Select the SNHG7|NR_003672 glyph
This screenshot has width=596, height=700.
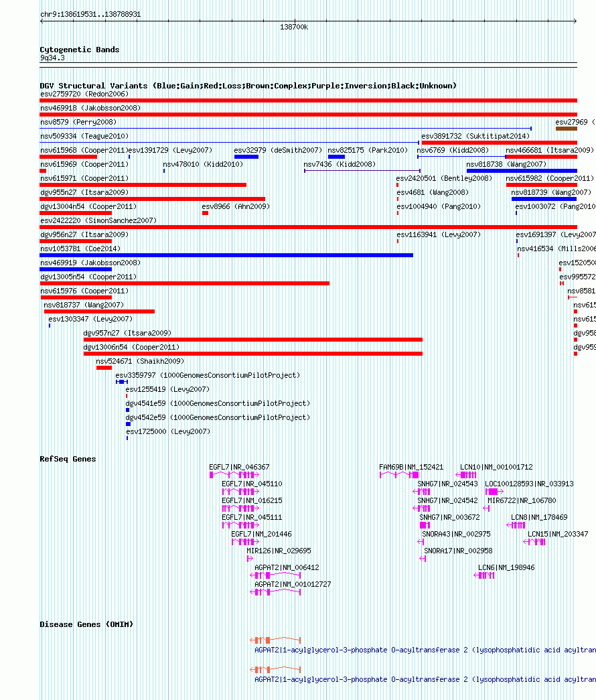point(425,525)
